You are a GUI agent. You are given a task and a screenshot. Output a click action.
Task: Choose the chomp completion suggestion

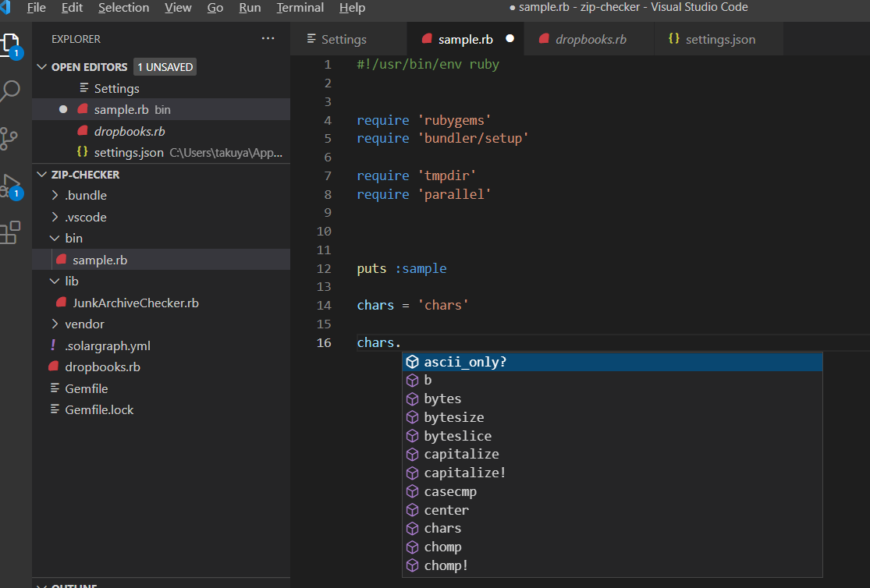click(612, 547)
